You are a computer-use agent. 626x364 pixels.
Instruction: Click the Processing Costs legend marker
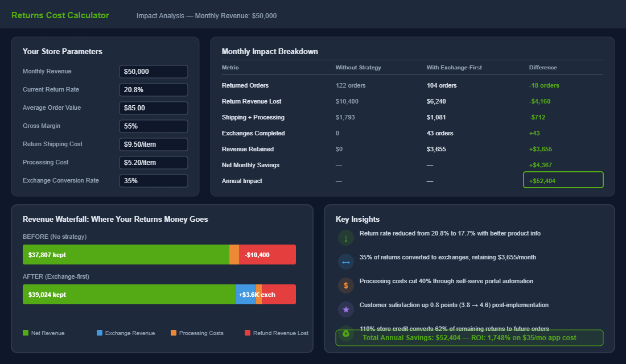(174, 332)
